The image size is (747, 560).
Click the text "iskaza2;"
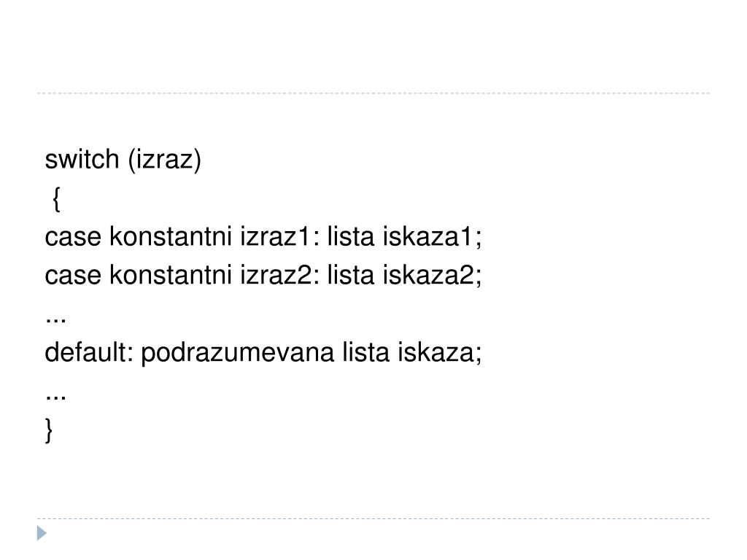[x=432, y=275]
